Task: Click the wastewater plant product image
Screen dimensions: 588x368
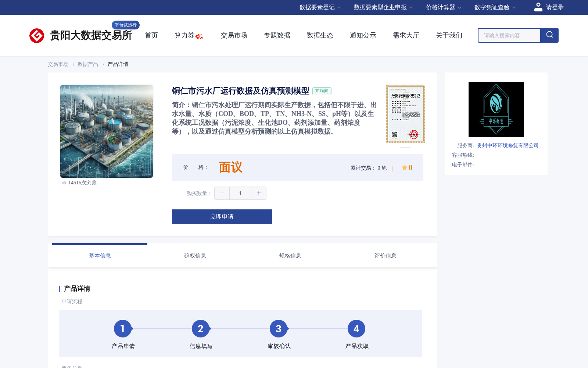Action: 107,131
